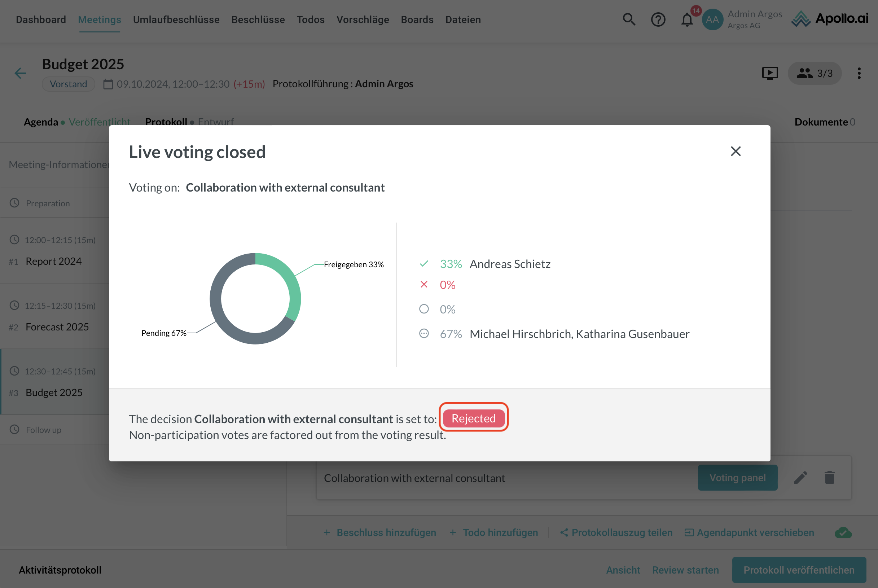
Task: Start presentation mode icon
Action: (770, 73)
